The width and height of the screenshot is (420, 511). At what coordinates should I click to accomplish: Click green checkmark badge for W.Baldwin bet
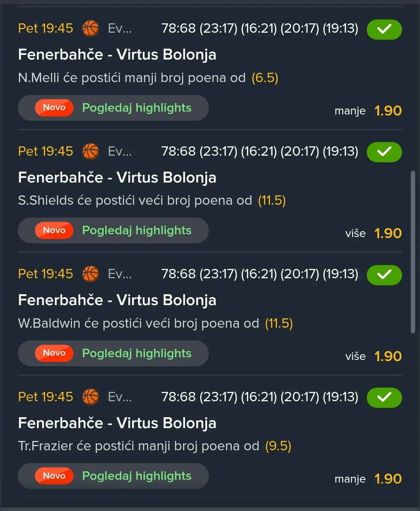384,275
